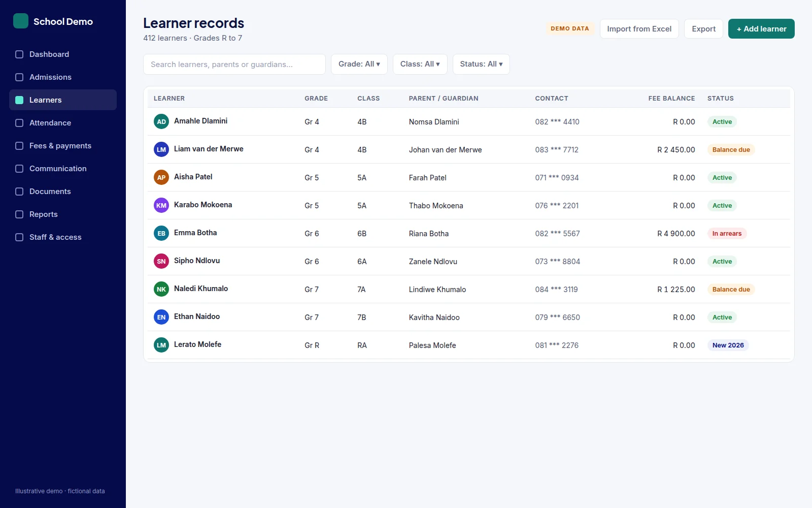Open the Admissions menu item

pos(63,77)
